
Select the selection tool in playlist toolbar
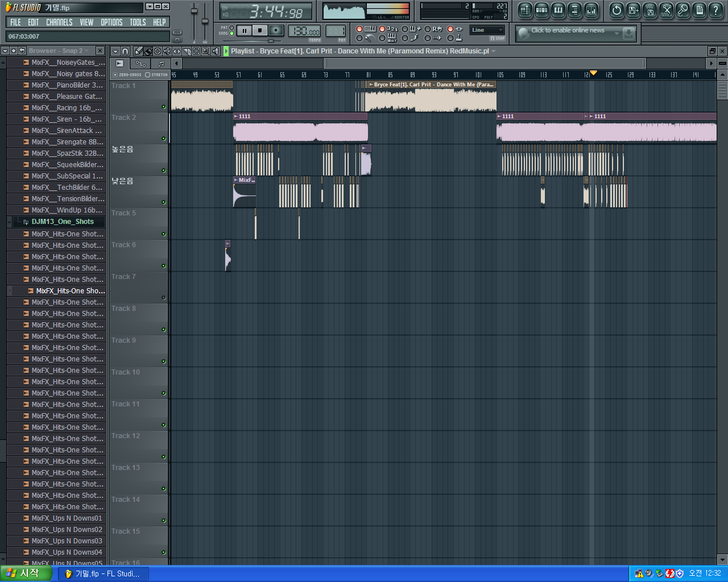[196, 51]
